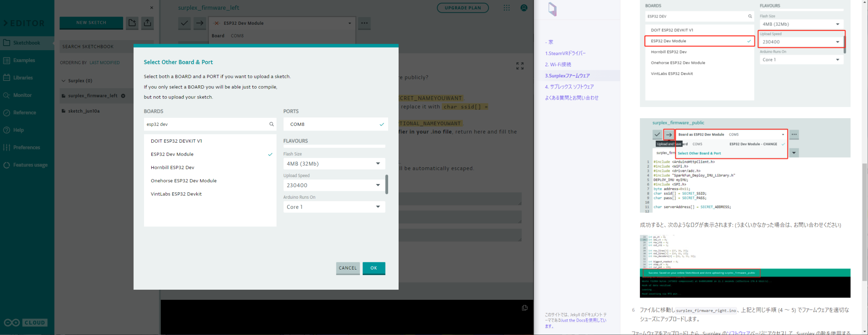Toggle fullscreen expand icon
868x335 pixels.
[520, 66]
